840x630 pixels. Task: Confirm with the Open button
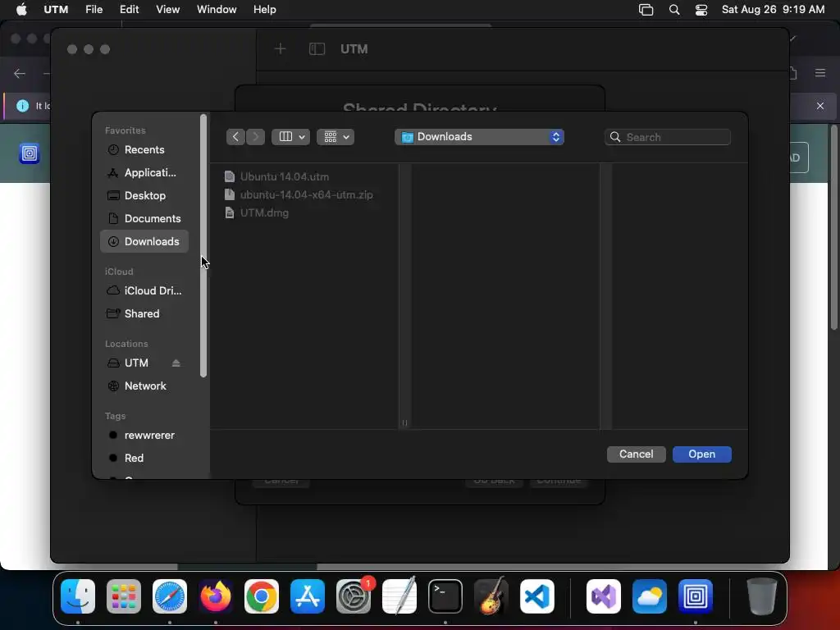tap(702, 454)
